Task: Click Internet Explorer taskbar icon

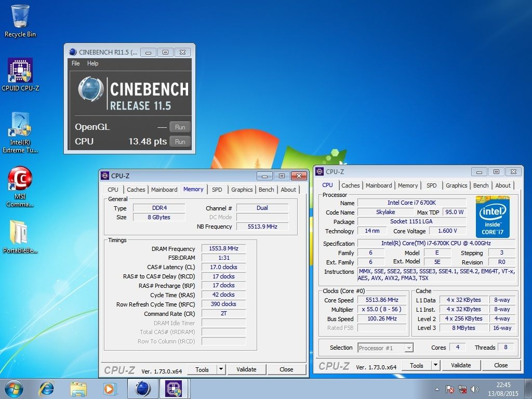Action: [47, 388]
